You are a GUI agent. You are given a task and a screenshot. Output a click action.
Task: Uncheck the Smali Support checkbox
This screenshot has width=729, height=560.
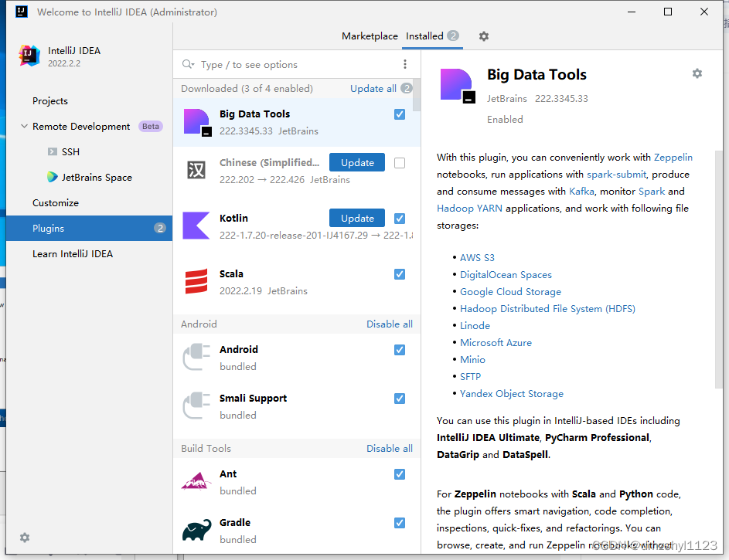tap(400, 399)
